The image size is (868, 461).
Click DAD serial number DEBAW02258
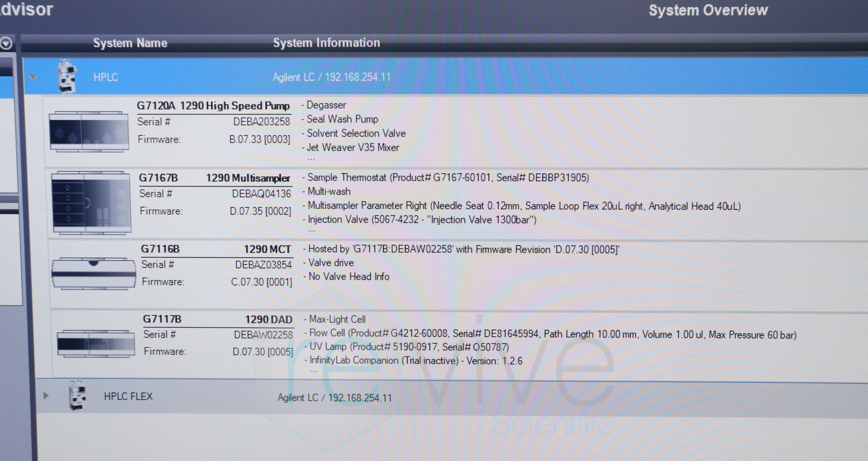[264, 335]
